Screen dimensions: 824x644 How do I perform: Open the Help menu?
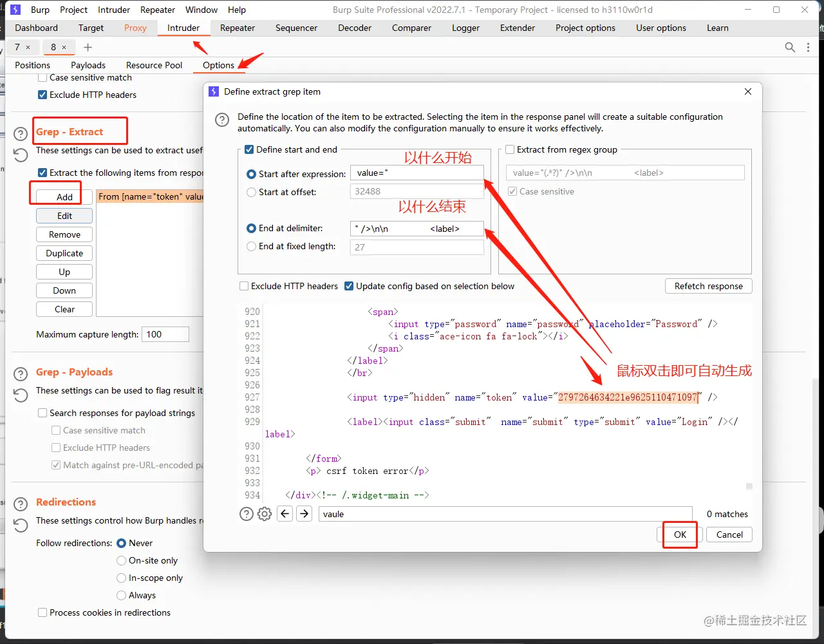[x=237, y=10]
